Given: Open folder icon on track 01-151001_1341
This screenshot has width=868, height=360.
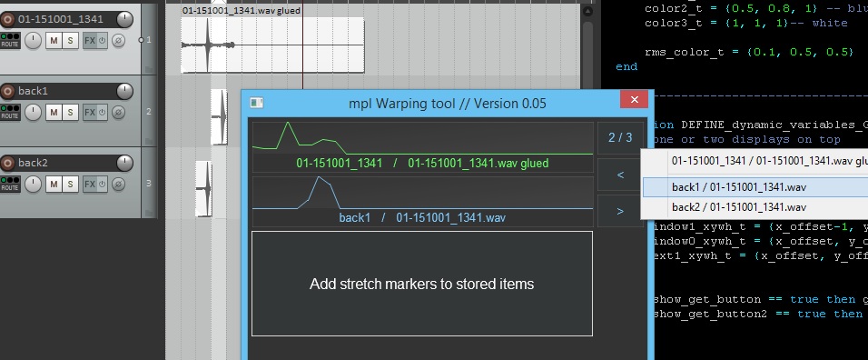Looking at the screenshot, I should coord(148,69).
